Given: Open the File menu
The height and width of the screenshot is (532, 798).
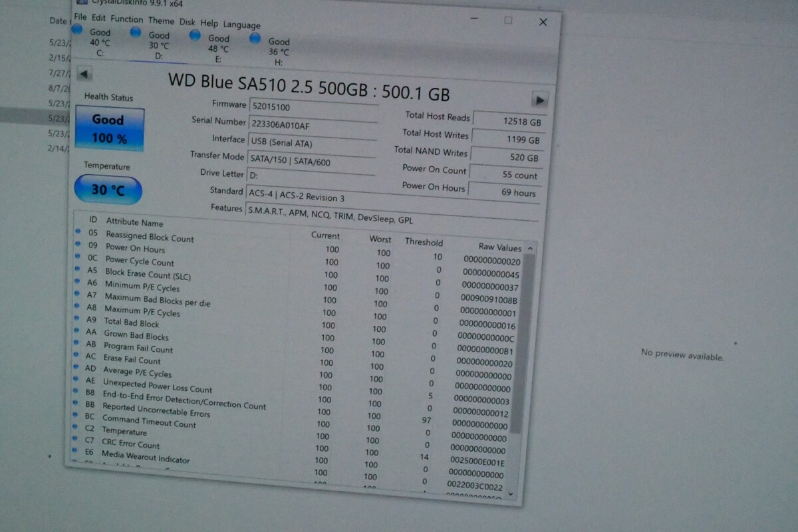Looking at the screenshot, I should point(80,16).
